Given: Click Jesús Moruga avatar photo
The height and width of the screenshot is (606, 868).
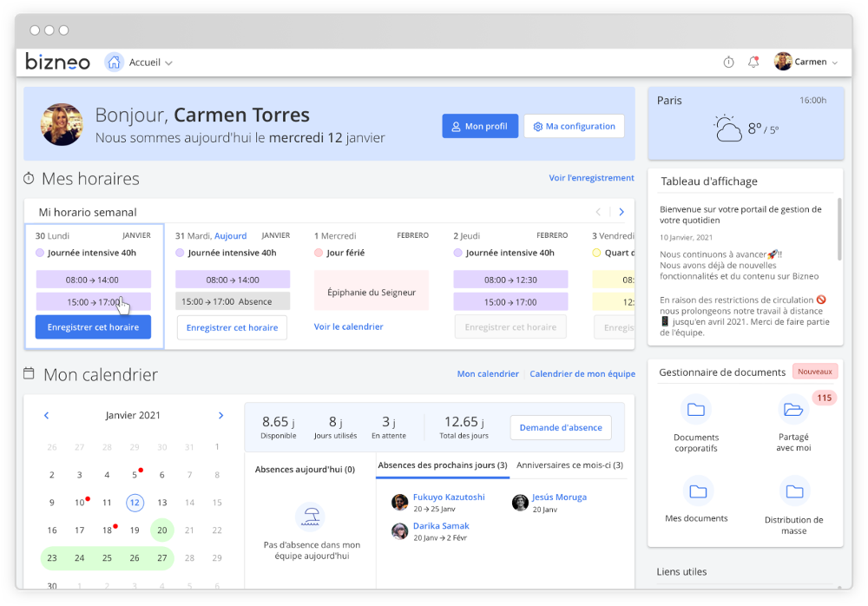Looking at the screenshot, I should click(x=520, y=503).
